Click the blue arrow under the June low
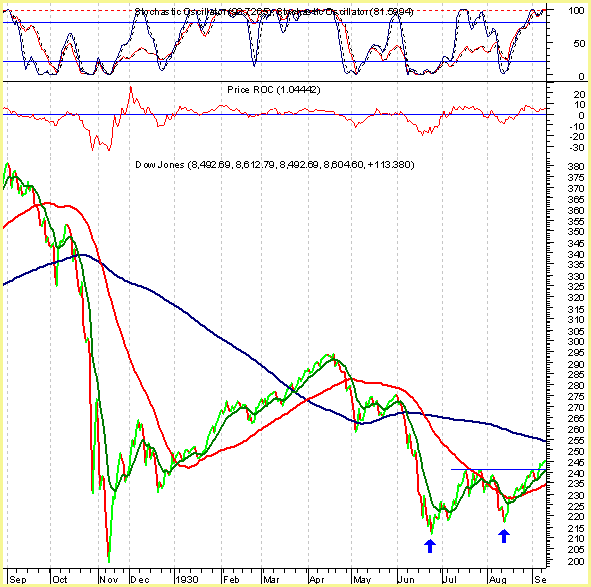The image size is (591, 587). (x=430, y=546)
